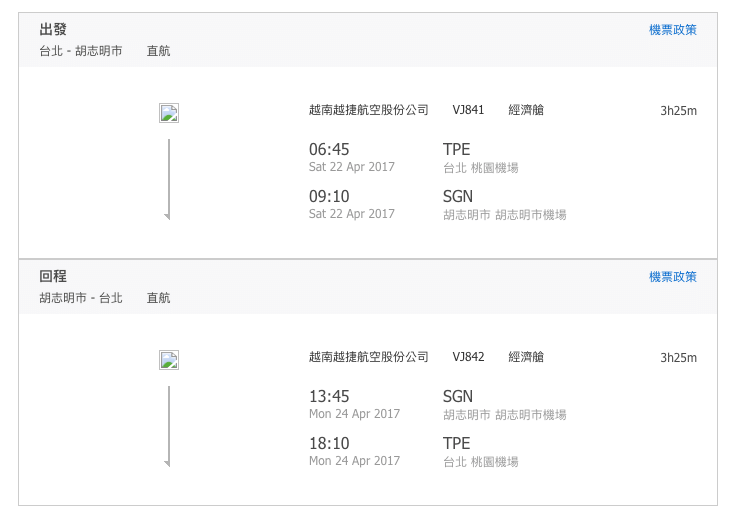
Task: Click the 13:45 departure time
Action: (329, 396)
